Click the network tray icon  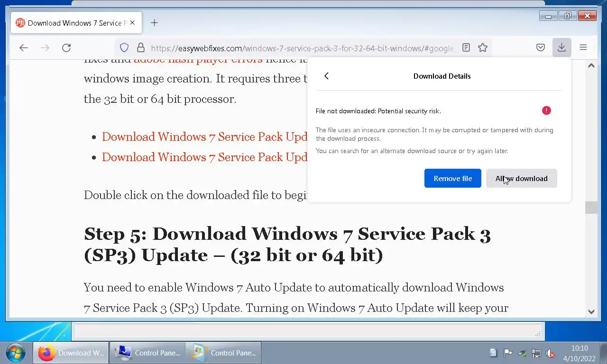[x=536, y=353]
